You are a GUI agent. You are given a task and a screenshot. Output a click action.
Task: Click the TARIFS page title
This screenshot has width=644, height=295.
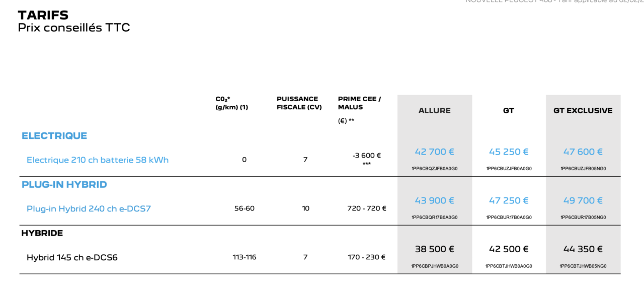(x=43, y=15)
